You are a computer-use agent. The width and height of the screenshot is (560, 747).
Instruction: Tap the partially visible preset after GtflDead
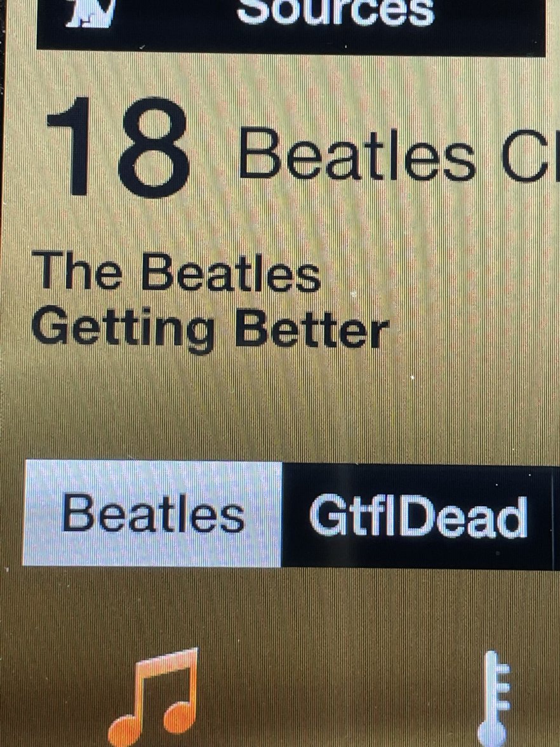tap(557, 516)
